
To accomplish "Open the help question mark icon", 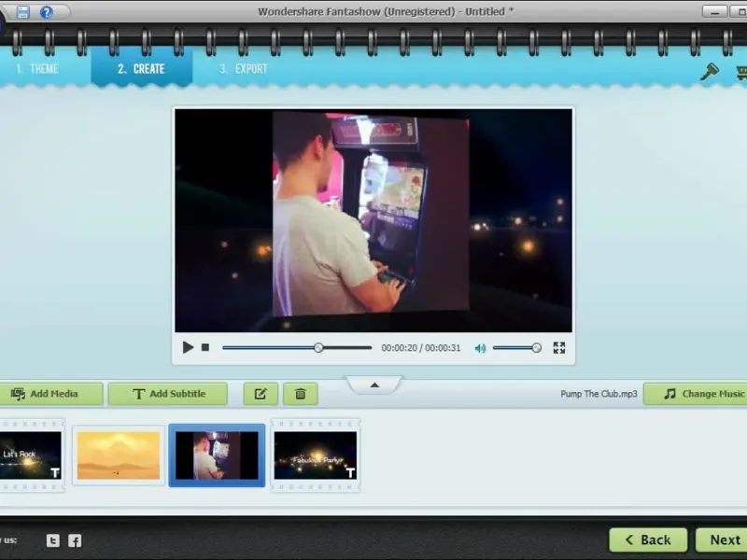I will [46, 12].
